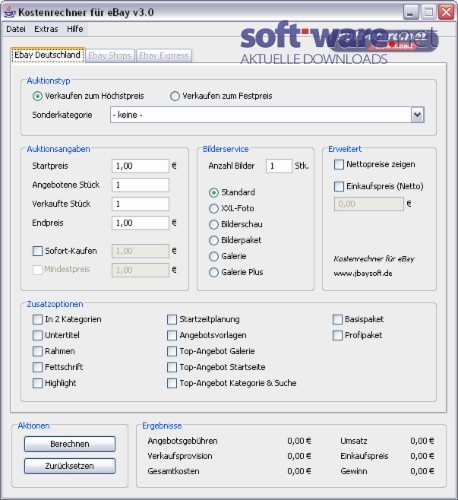Viewport: 458px width, 500px height.
Task: Check the In 2 Kategorien option
Action: (x=38, y=320)
